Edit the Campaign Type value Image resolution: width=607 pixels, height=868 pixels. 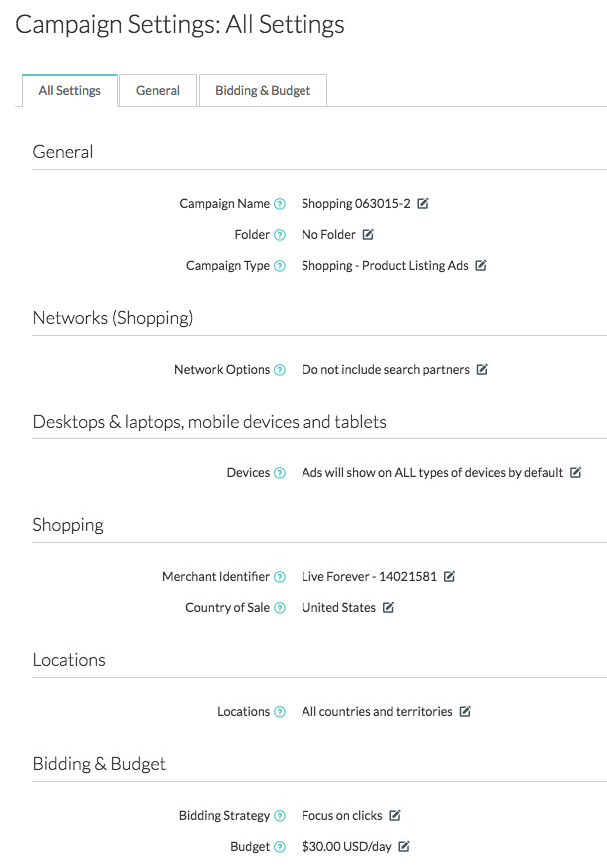click(481, 266)
